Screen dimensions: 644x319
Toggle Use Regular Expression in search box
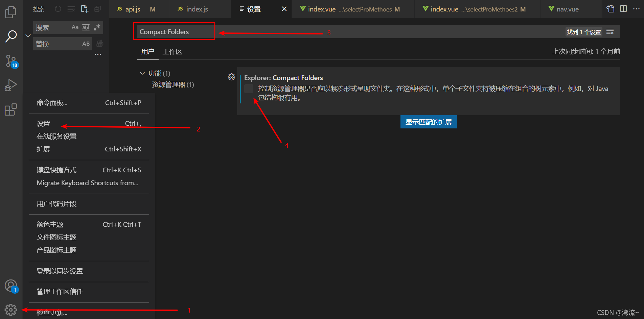[x=97, y=27]
